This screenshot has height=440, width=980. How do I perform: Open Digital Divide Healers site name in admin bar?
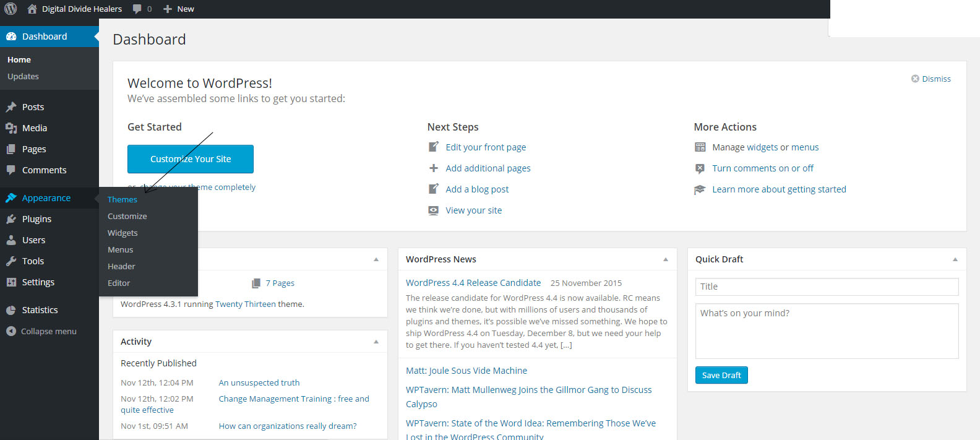82,9
